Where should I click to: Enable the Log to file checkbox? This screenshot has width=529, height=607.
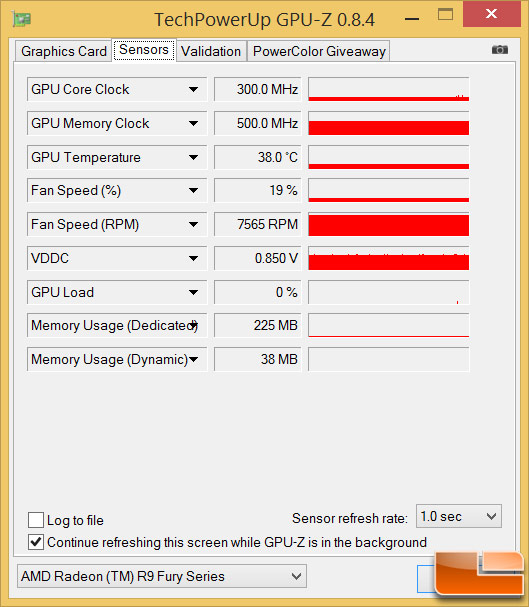36,520
